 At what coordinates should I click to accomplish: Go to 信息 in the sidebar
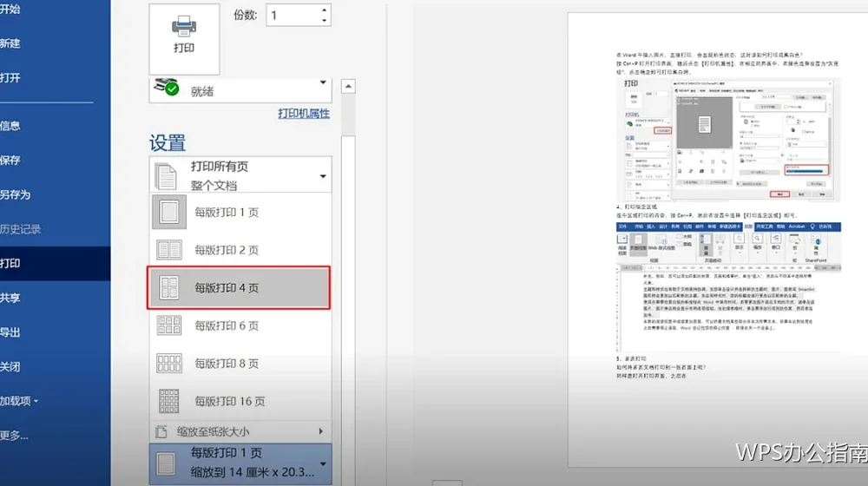click(10, 126)
